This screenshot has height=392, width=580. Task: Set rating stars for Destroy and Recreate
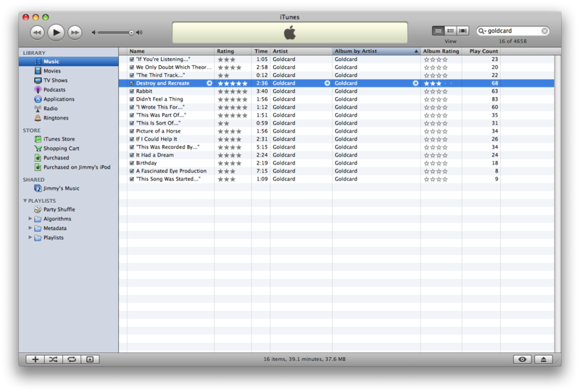click(x=232, y=83)
